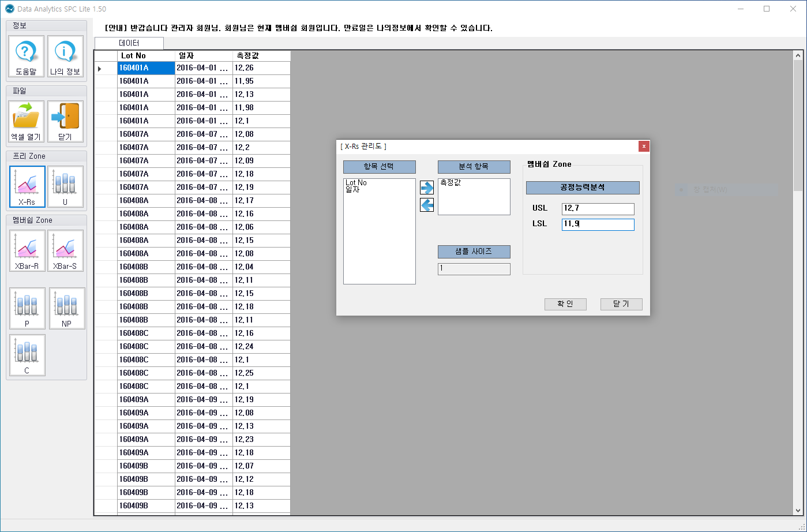Click measurement value 12.23
This screenshot has height=532, width=807.
click(261, 440)
